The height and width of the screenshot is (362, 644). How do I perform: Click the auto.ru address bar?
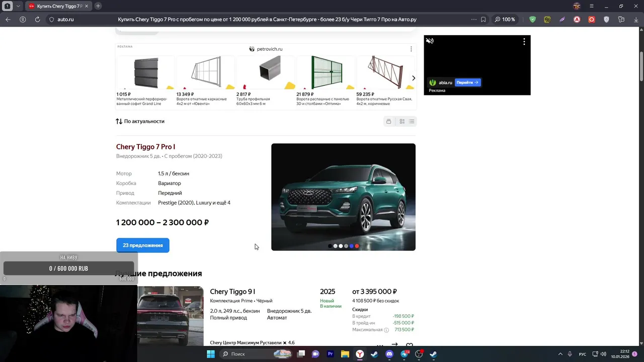tap(267, 20)
